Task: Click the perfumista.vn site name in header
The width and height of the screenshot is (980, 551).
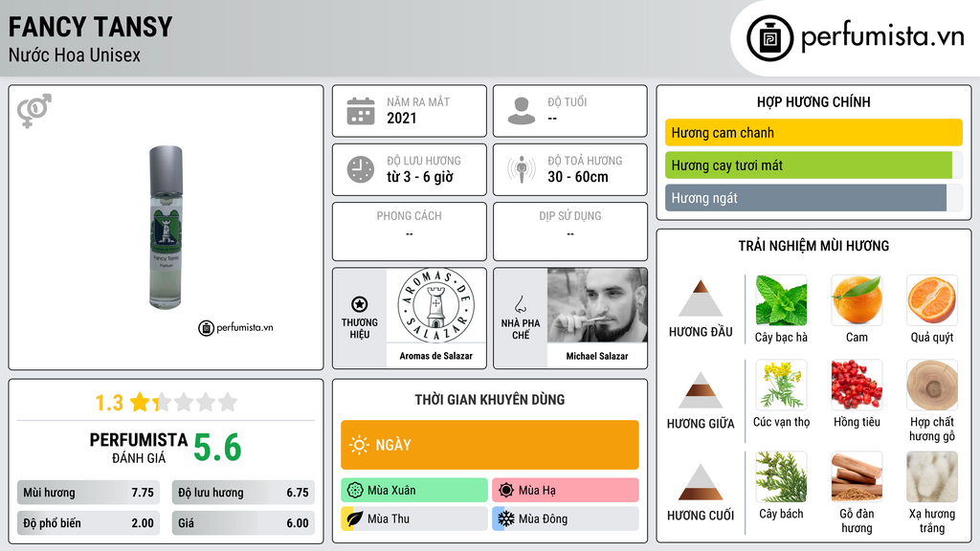Action: 882,36
